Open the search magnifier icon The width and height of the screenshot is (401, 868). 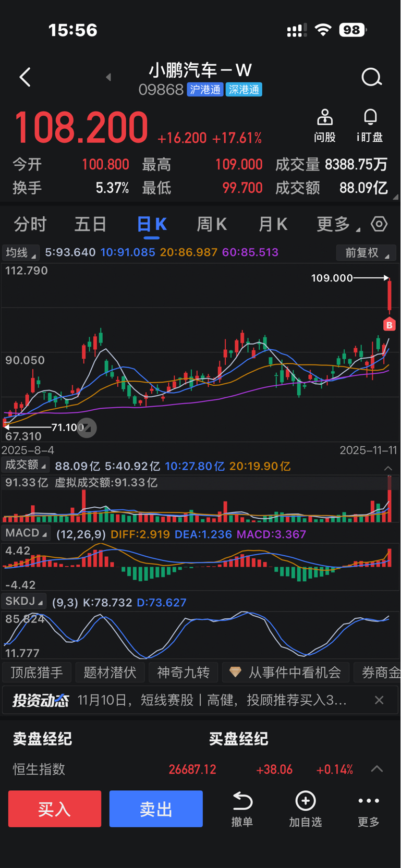(x=372, y=78)
